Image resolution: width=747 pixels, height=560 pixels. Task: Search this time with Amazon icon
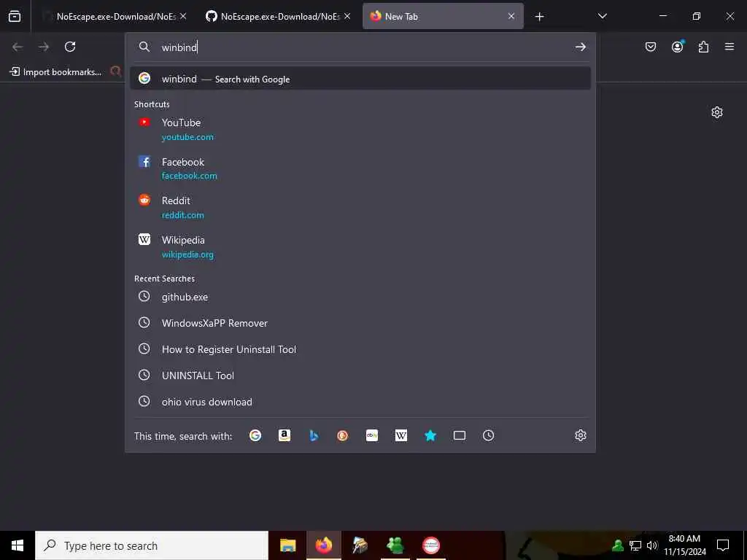(285, 436)
